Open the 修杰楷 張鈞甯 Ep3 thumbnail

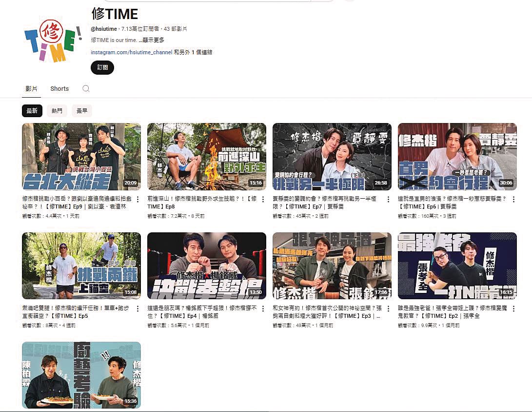[x=332, y=266]
